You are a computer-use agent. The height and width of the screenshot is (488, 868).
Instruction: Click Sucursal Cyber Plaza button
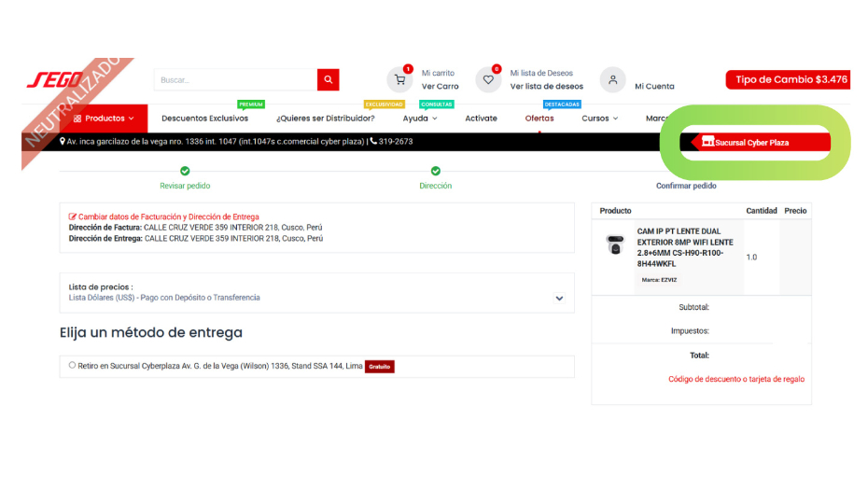(752, 143)
